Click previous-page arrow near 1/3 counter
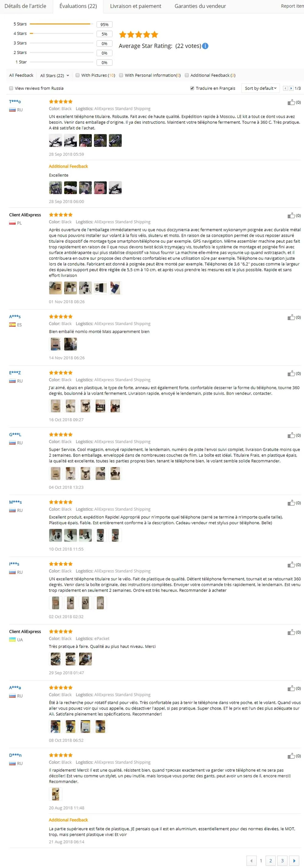 click(285, 88)
